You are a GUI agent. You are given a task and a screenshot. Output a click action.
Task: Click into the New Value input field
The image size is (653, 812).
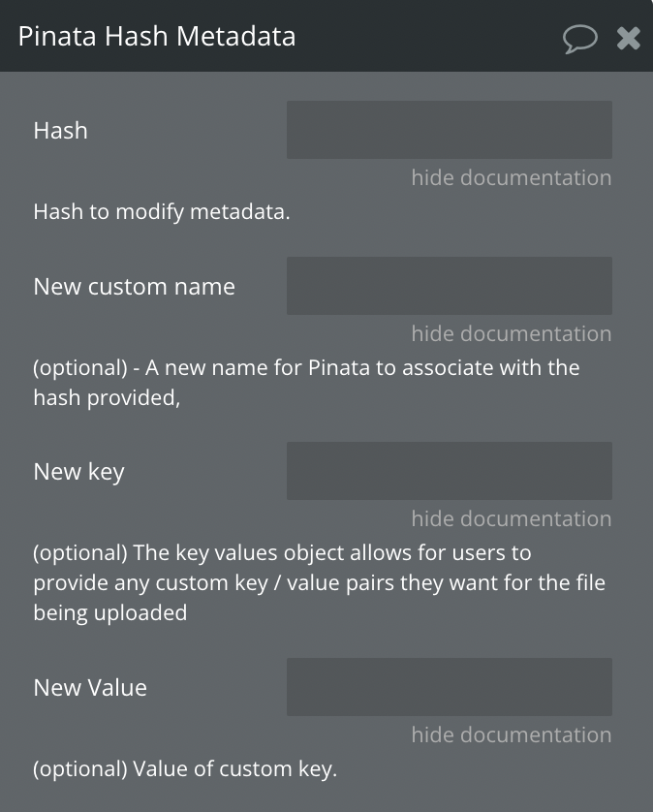coord(450,687)
